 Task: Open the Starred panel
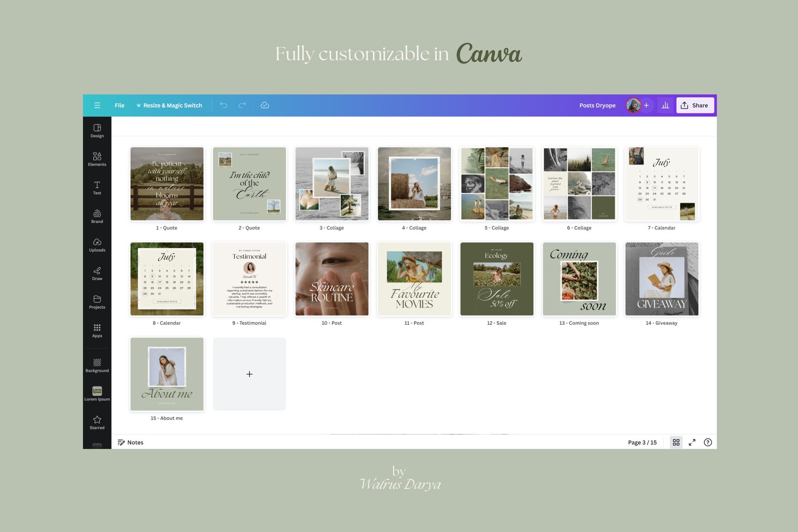[x=97, y=422]
